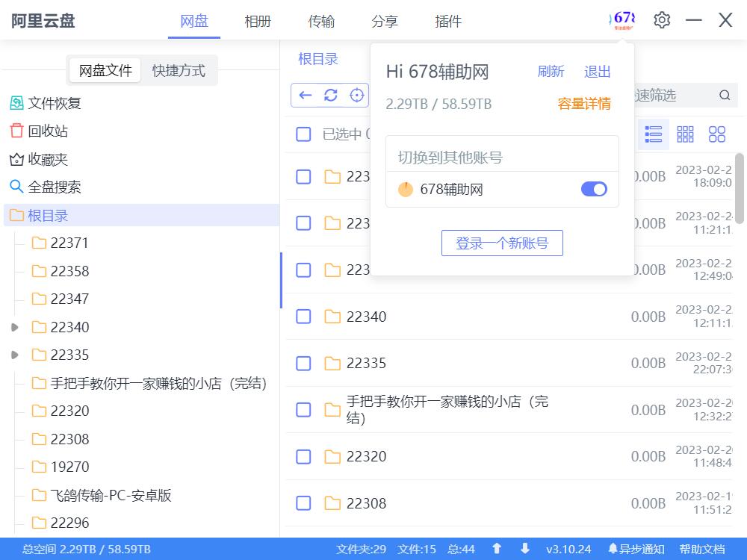Refresh the file list
Screen dimensions: 747x560
click(329, 95)
